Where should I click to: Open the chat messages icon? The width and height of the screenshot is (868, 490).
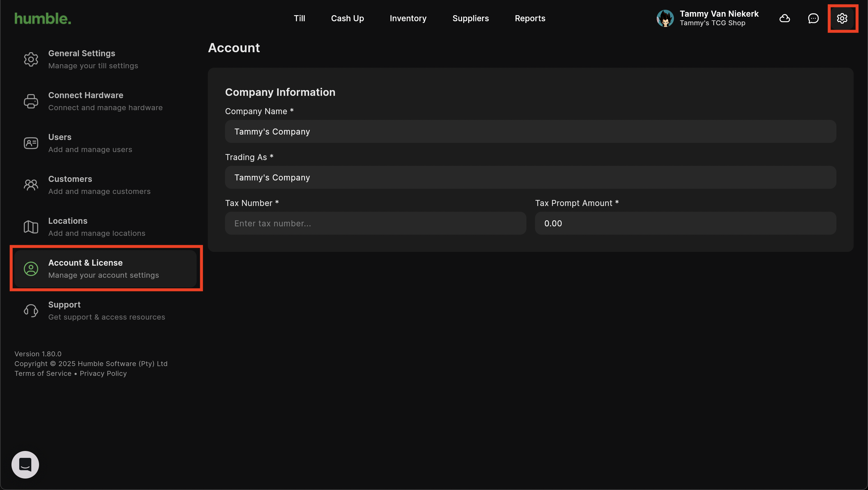click(813, 18)
